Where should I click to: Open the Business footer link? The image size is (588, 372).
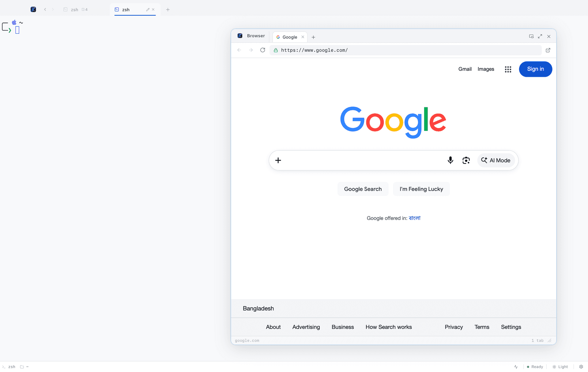[343, 327]
